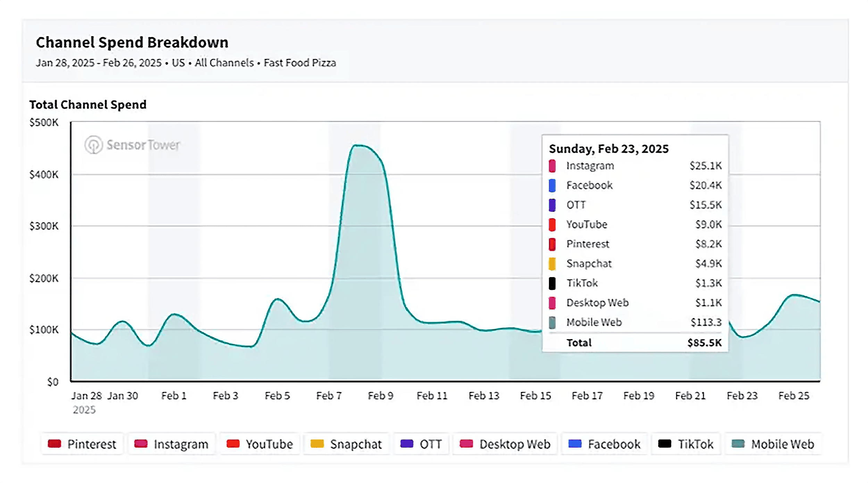868x483 pixels.
Task: Click the Channel Spend Breakdown title
Action: click(132, 42)
